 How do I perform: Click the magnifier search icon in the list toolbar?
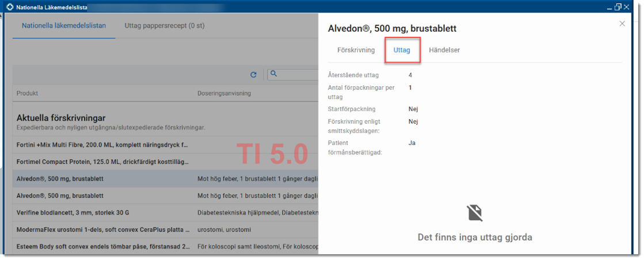pyautogui.click(x=274, y=74)
